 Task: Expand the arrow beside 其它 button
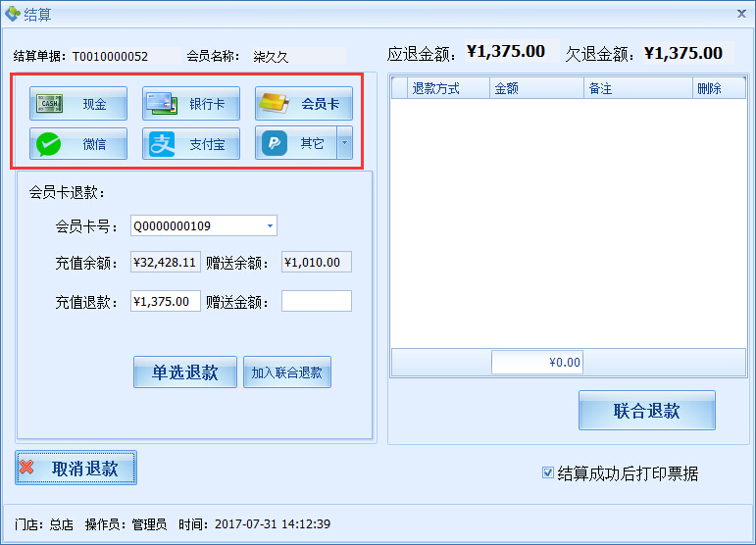(x=344, y=144)
